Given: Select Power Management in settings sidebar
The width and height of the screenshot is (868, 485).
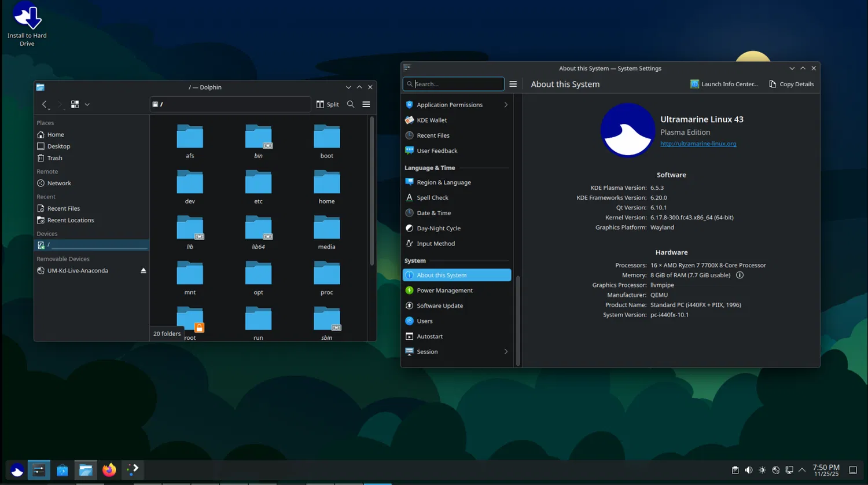Looking at the screenshot, I should click(x=444, y=291).
